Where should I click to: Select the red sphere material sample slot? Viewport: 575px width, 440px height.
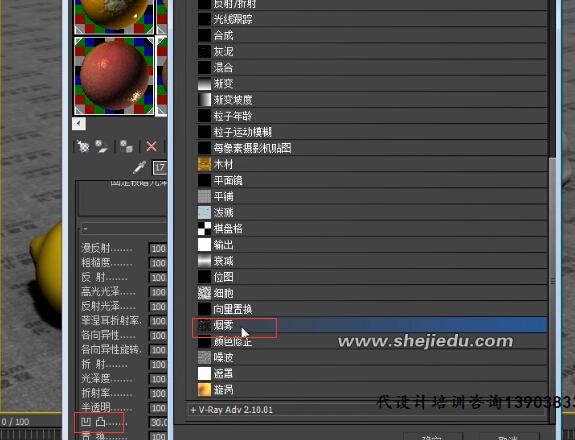(114, 76)
